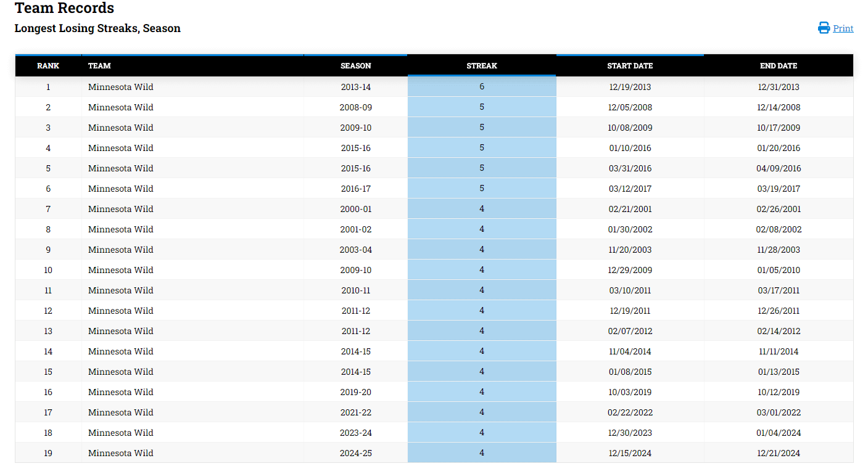Sort by Streak column header
The width and height of the screenshot is (868, 474).
pos(481,66)
